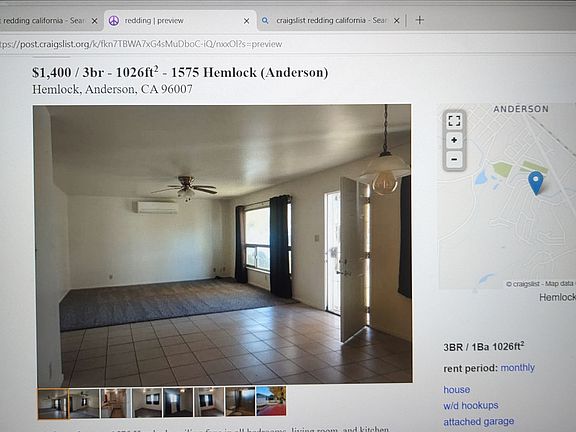Click the peace sign favicon tab icon
Image resolution: width=576 pixels, height=432 pixels.
coord(114,21)
